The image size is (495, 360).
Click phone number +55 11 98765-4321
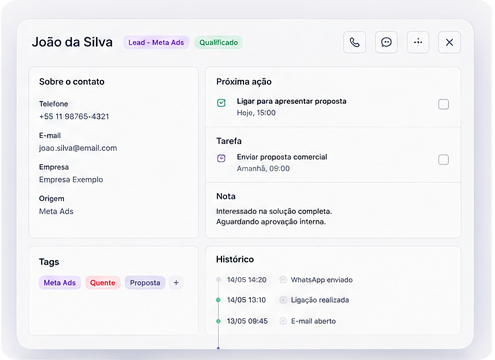(x=74, y=116)
